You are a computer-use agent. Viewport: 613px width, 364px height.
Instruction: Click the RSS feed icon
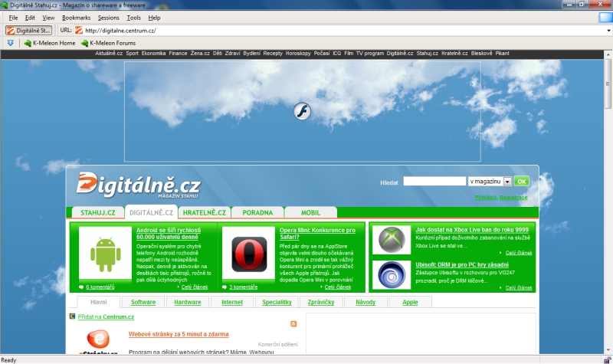pos(293,323)
